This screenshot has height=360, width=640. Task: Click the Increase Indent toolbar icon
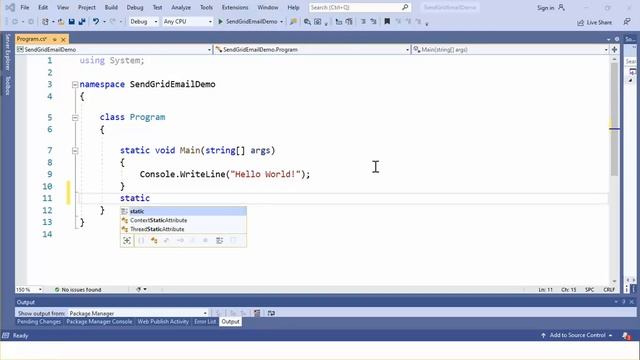349,22
